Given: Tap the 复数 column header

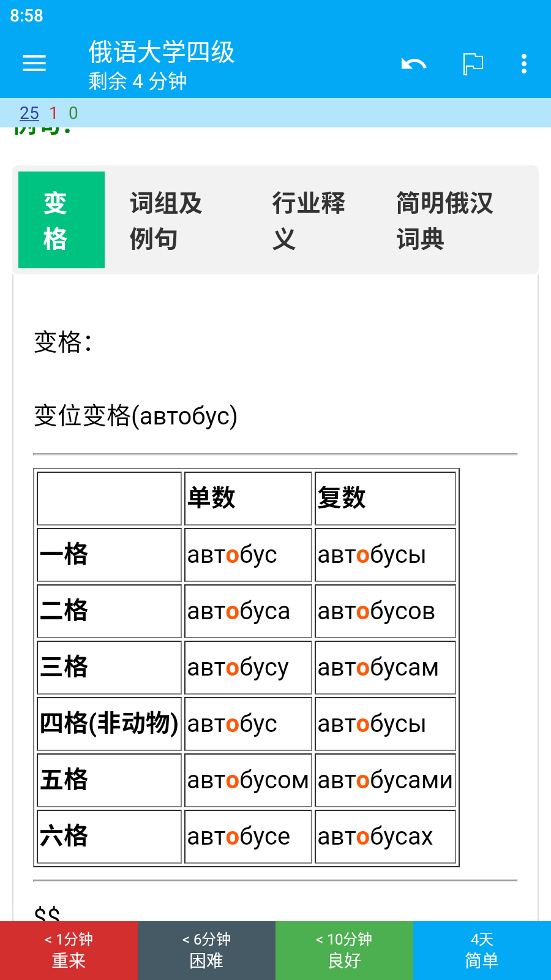Looking at the screenshot, I should [x=385, y=499].
